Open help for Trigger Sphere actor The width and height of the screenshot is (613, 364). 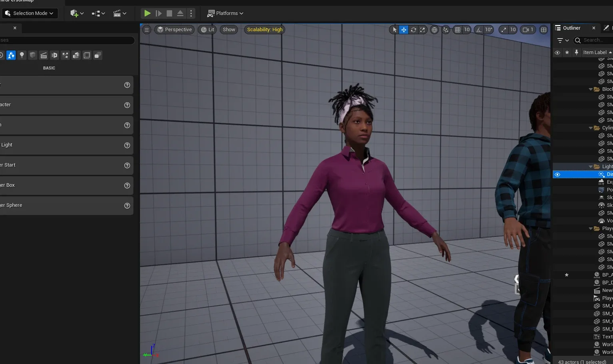[127, 206]
